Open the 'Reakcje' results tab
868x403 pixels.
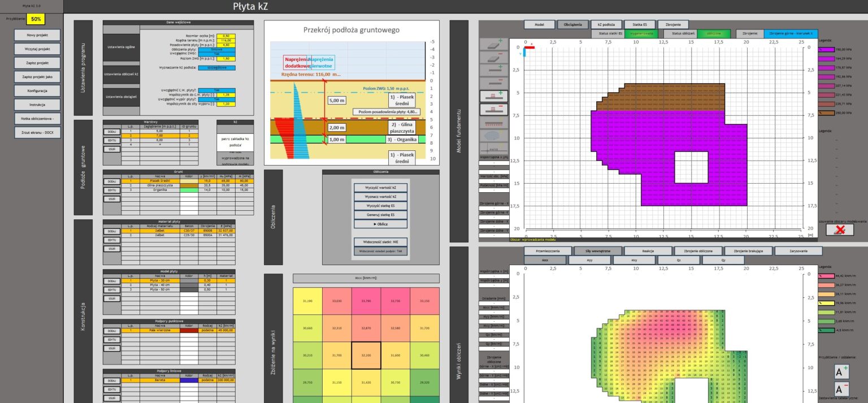tap(648, 250)
